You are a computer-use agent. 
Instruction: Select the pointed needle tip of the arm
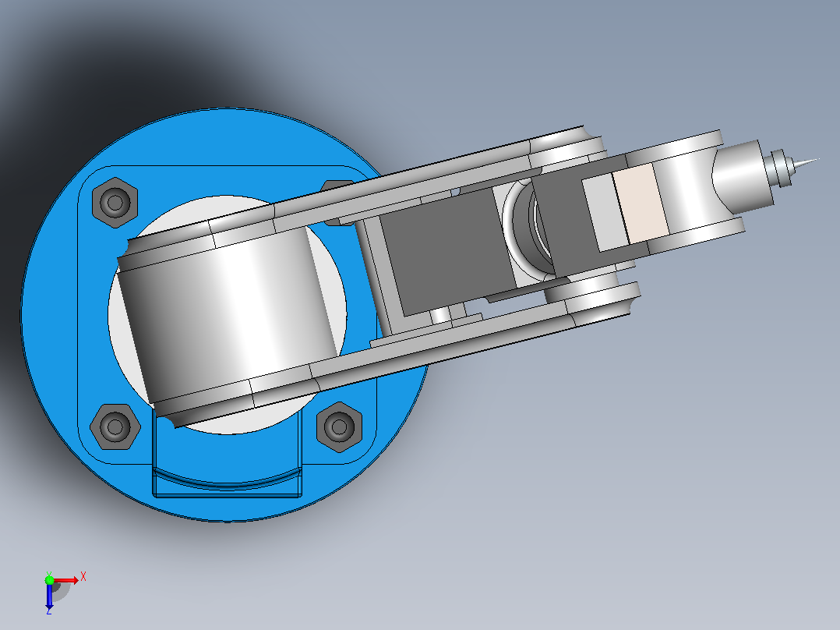(806, 162)
